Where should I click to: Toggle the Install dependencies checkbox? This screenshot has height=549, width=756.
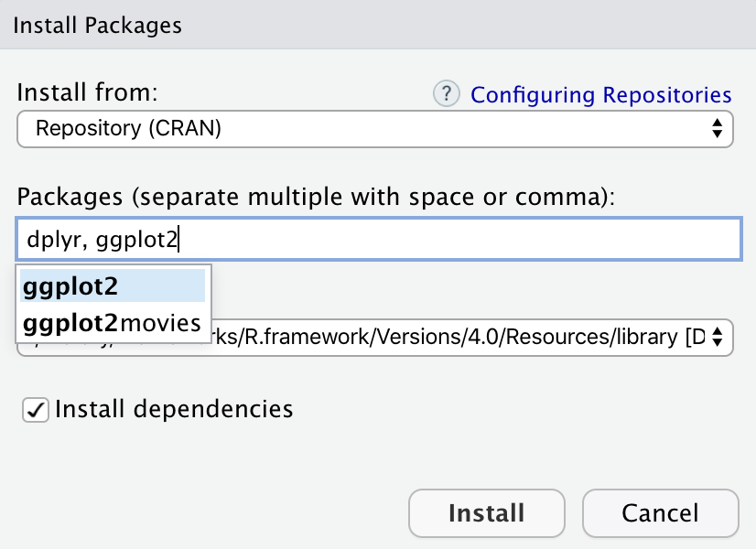[36, 410]
